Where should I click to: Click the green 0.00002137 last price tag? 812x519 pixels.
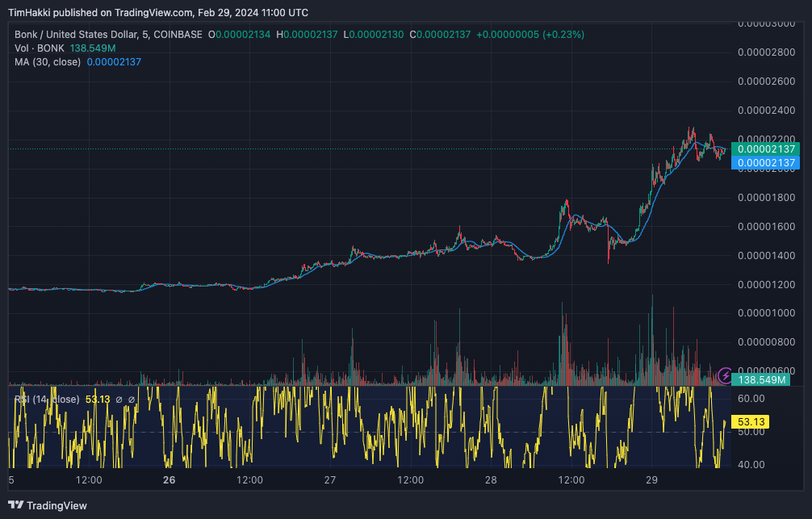click(765, 149)
